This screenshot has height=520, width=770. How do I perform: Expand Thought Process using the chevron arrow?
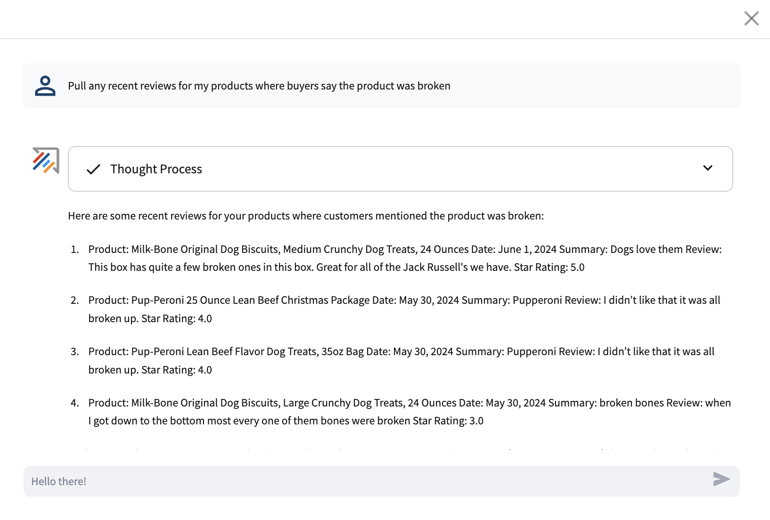pos(707,168)
